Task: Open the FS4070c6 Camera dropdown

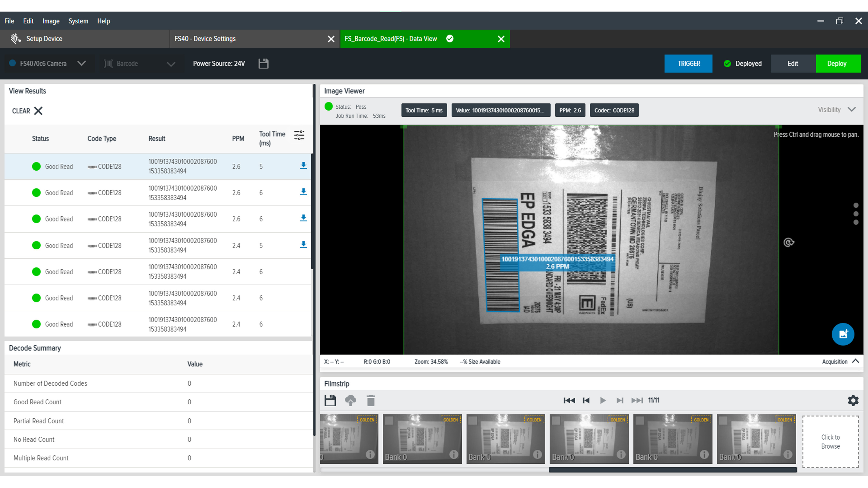Action: 81,63
